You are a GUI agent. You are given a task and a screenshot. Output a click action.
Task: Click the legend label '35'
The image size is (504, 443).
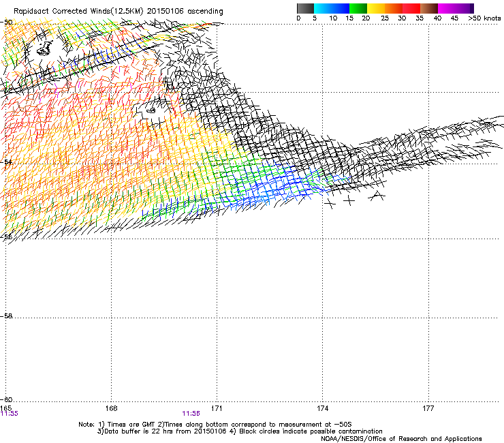pos(420,18)
